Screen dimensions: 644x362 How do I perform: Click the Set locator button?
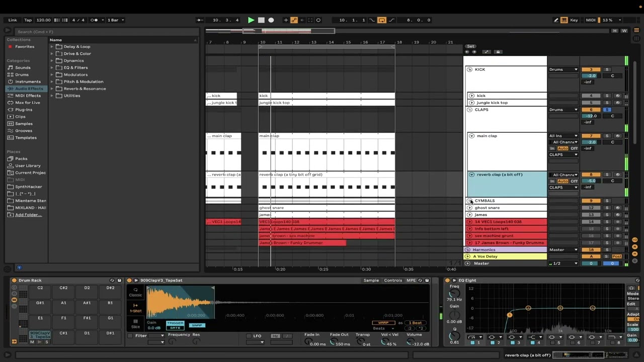pyautogui.click(x=470, y=46)
